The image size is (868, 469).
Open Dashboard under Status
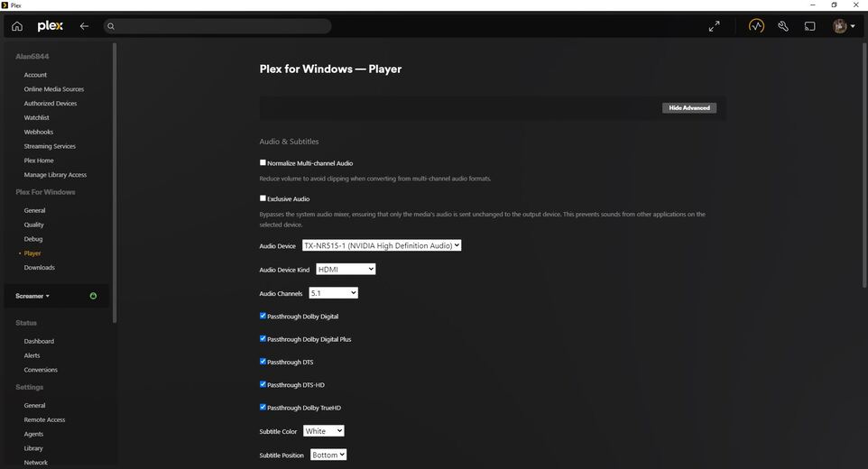coord(39,341)
